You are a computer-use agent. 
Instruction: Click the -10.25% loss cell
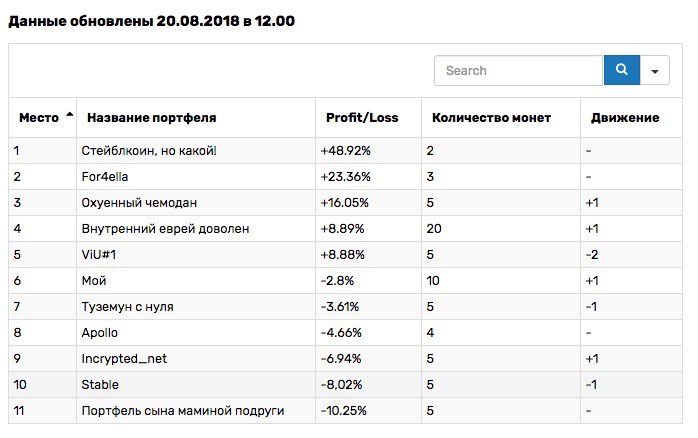click(x=344, y=410)
